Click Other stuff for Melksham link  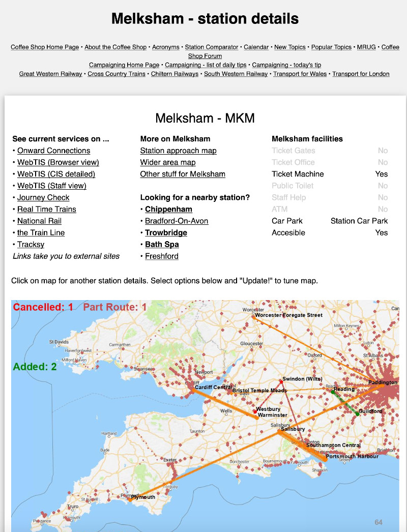183,174
